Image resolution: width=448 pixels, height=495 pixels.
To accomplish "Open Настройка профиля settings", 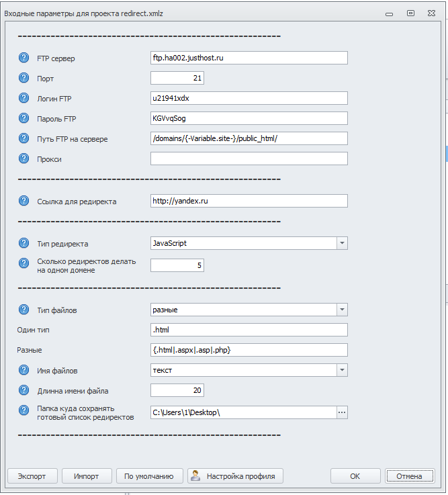I will 235,476.
